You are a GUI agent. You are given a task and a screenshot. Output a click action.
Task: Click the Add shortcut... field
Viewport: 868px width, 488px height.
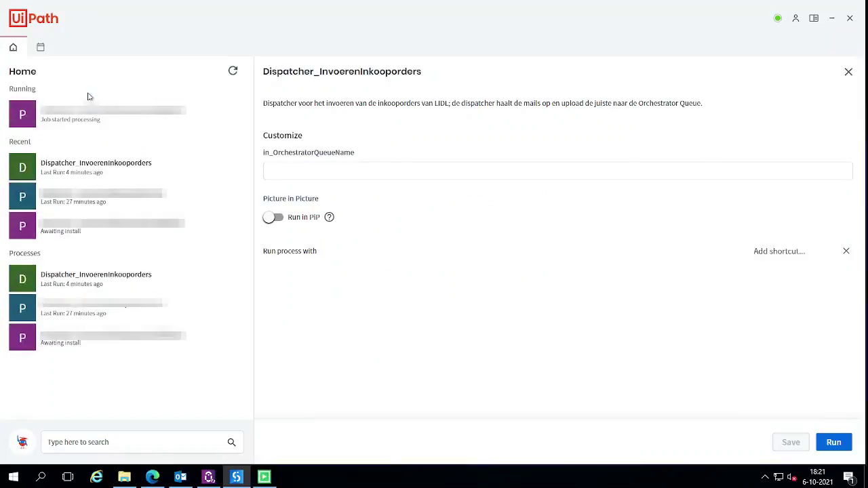coord(778,251)
